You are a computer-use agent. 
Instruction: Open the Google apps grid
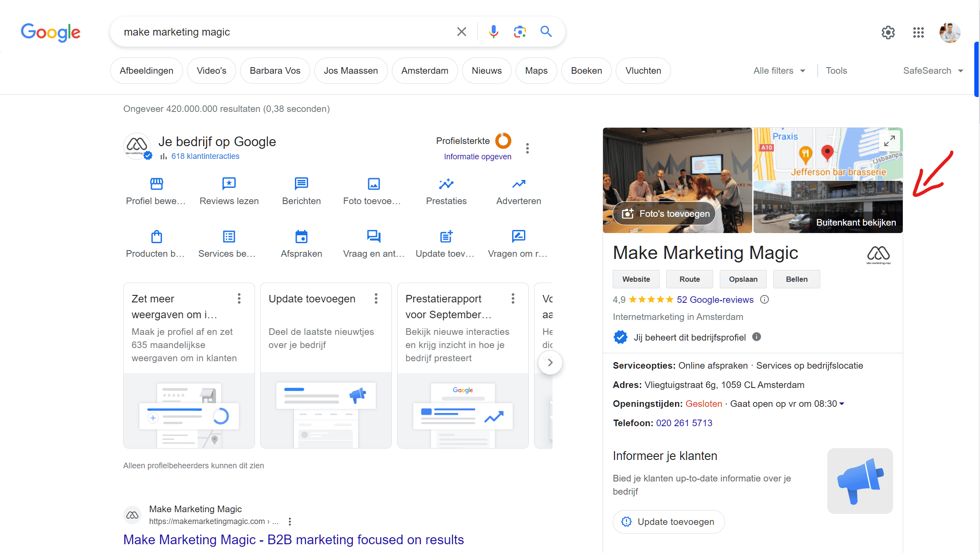[919, 32]
